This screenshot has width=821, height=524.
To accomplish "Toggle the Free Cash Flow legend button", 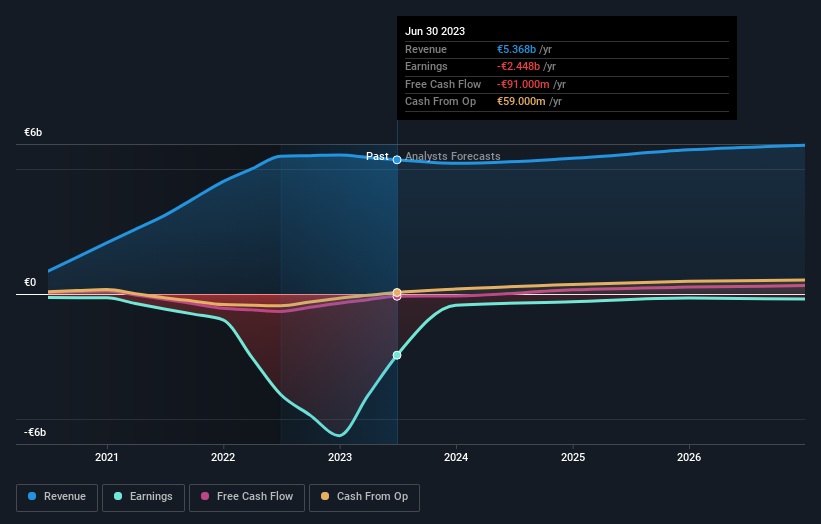I will [247, 497].
